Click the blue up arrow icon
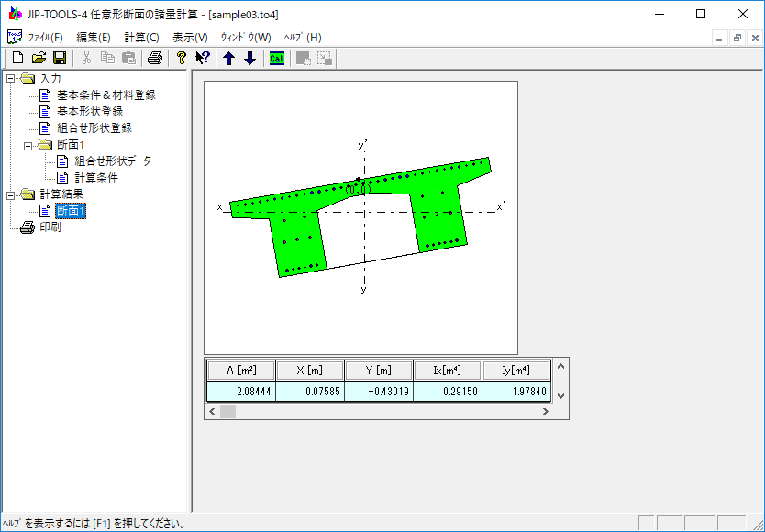Screen dimensions: 765x532 click(229, 59)
